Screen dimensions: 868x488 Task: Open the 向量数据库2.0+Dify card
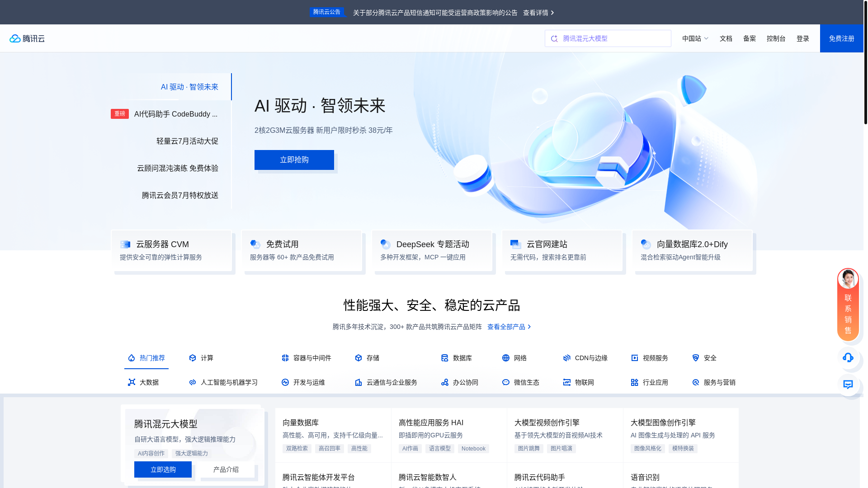coord(692,251)
